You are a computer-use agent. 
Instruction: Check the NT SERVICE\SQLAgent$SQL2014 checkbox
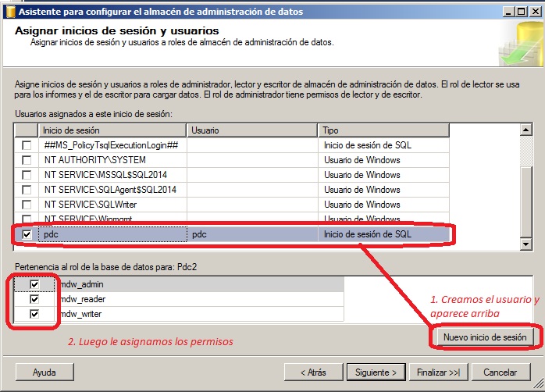click(x=27, y=190)
